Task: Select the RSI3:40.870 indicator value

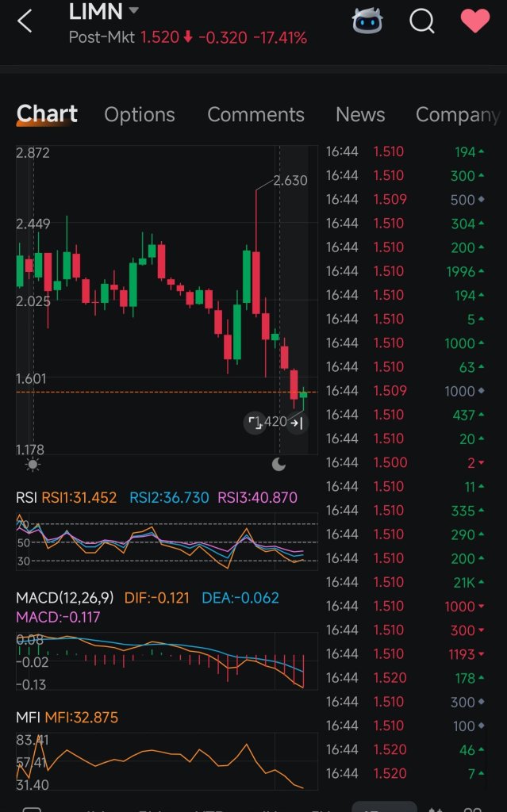Action: coord(258,498)
